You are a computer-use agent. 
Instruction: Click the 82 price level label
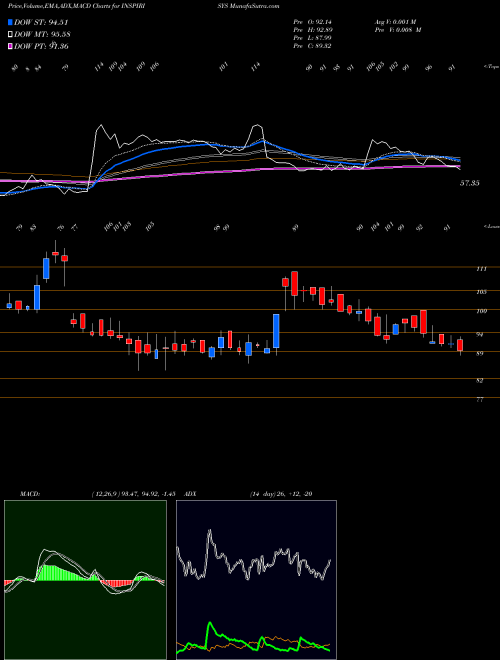coord(479,381)
